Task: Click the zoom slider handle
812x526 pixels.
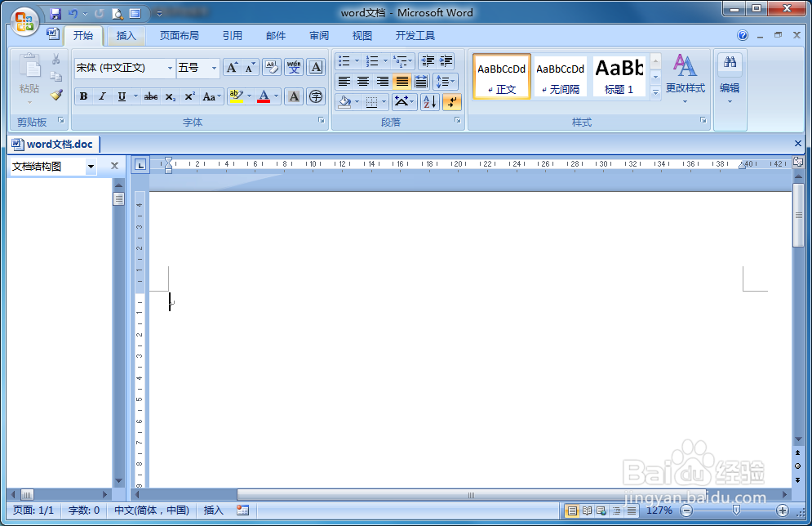Action: [x=736, y=510]
